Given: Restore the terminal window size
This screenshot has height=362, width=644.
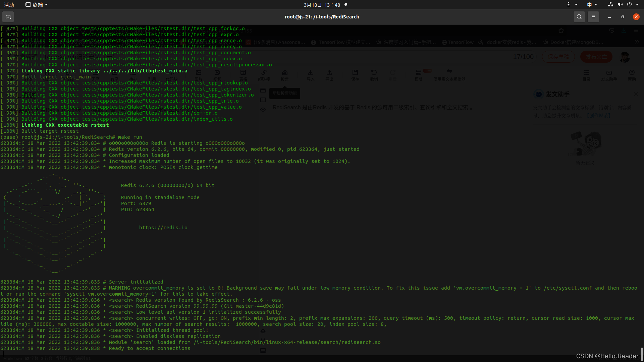Looking at the screenshot, I should (x=623, y=17).
